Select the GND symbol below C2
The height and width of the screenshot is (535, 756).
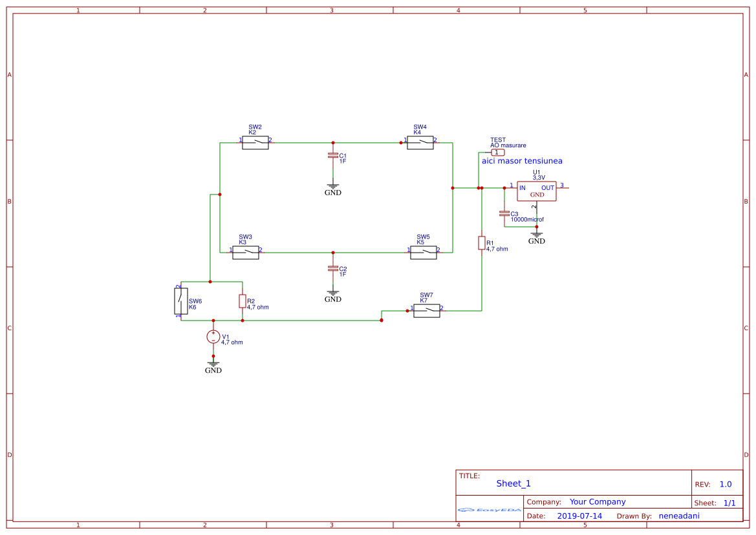(x=333, y=295)
